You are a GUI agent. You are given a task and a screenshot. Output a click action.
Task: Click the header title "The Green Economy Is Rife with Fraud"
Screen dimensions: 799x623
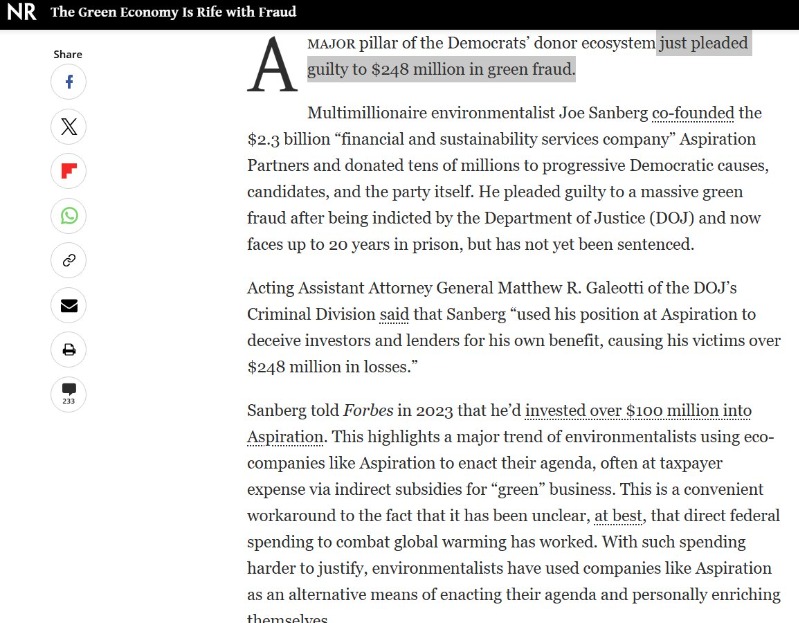tap(173, 13)
